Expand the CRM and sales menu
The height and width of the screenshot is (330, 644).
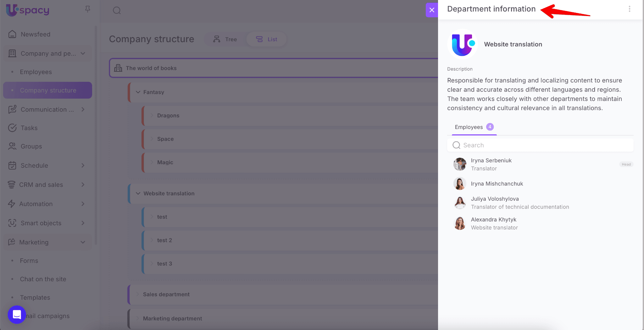pyautogui.click(x=83, y=185)
